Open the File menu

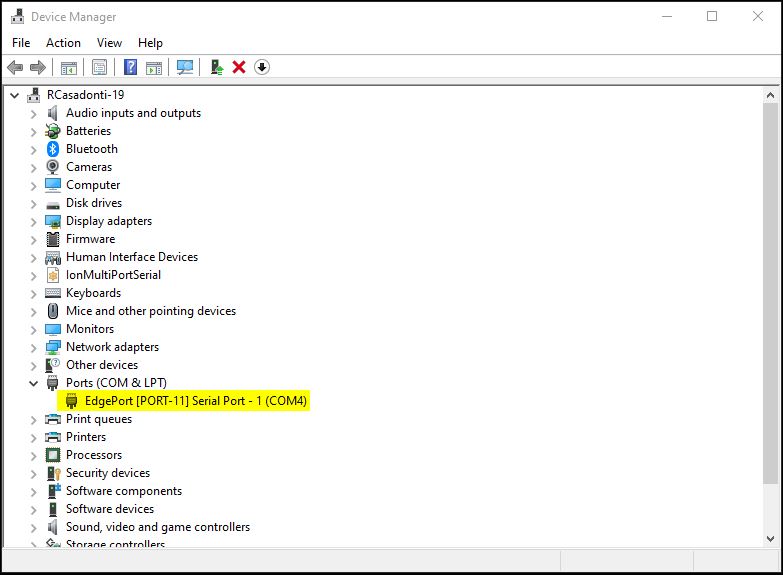21,43
